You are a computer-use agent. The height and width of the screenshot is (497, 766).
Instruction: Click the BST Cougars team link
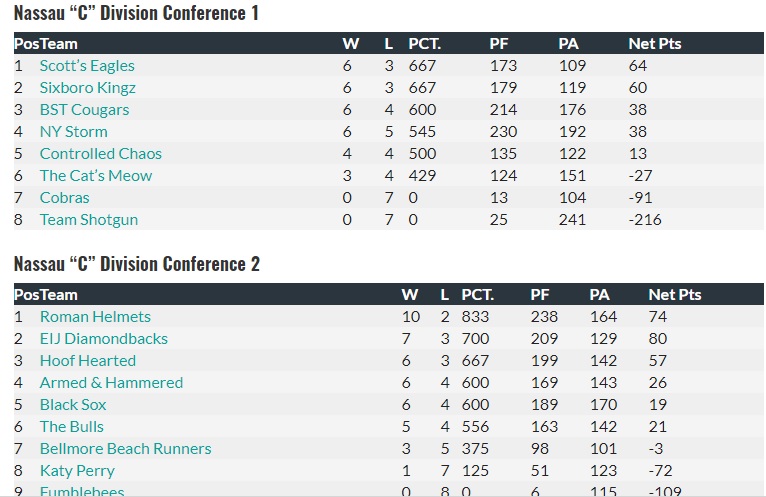tap(84, 110)
